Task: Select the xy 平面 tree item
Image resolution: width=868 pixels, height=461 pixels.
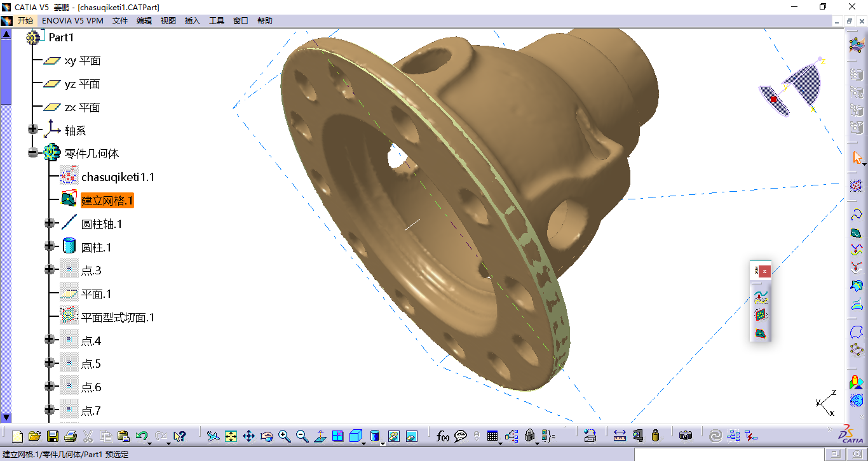Action: pyautogui.click(x=82, y=61)
